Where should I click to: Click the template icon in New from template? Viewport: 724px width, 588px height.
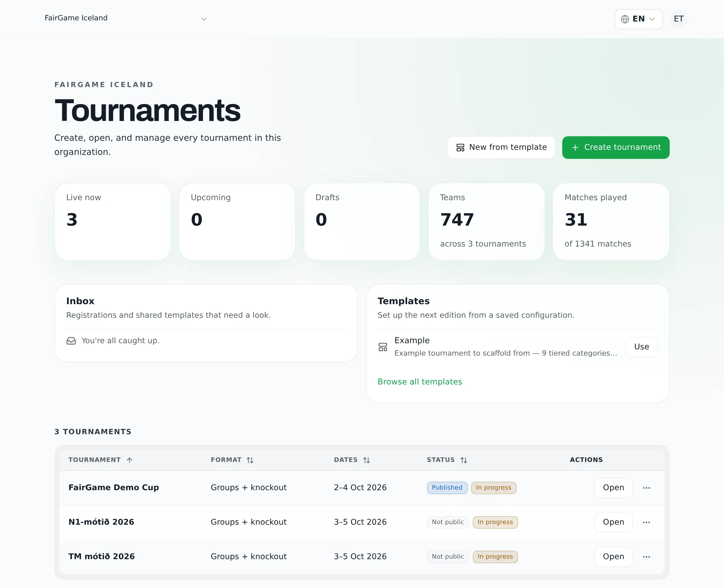pyautogui.click(x=460, y=148)
